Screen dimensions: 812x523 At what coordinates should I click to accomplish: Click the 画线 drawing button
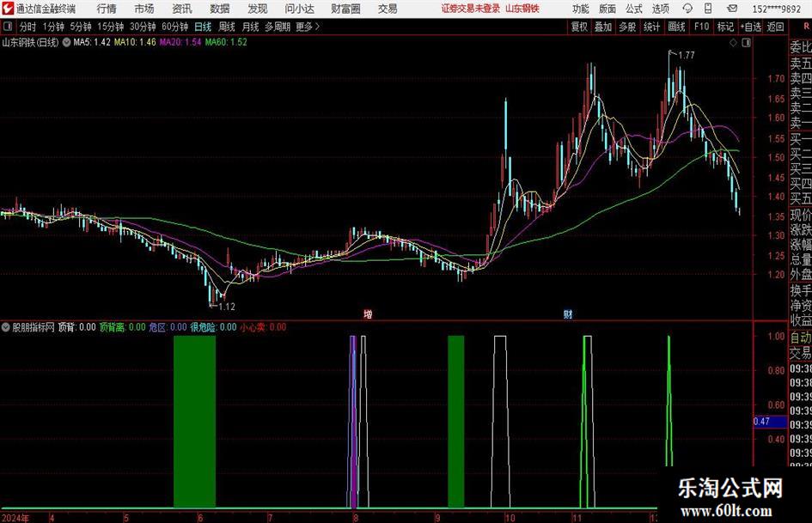click(676, 27)
